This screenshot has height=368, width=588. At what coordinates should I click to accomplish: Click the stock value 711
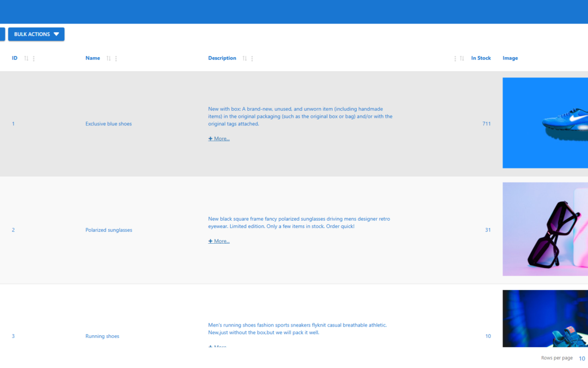(486, 124)
